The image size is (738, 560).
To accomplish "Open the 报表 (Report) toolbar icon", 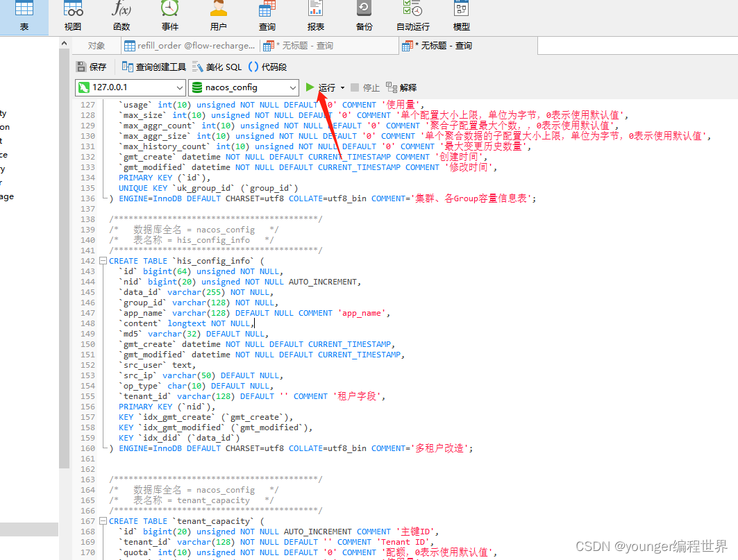I will [x=315, y=17].
